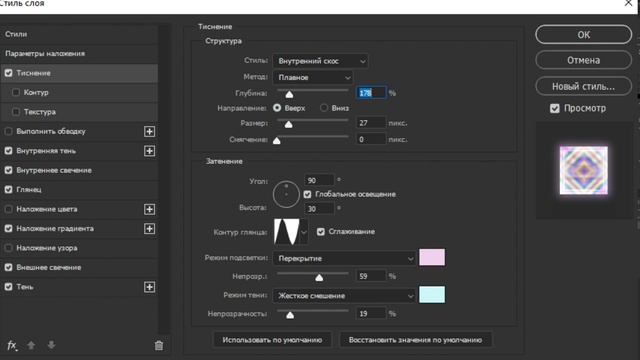
Task: Open the pink highlight color swatch
Action: [432, 258]
